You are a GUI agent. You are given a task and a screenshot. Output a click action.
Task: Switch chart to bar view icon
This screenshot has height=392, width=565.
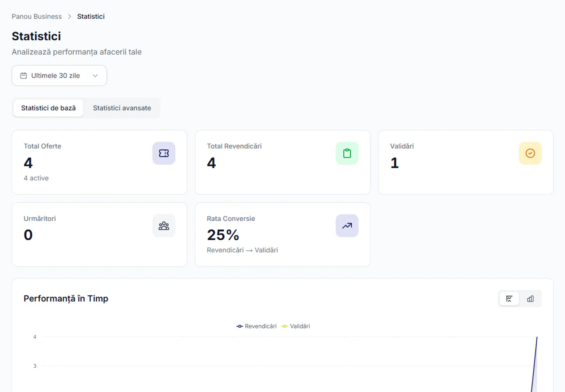point(530,299)
